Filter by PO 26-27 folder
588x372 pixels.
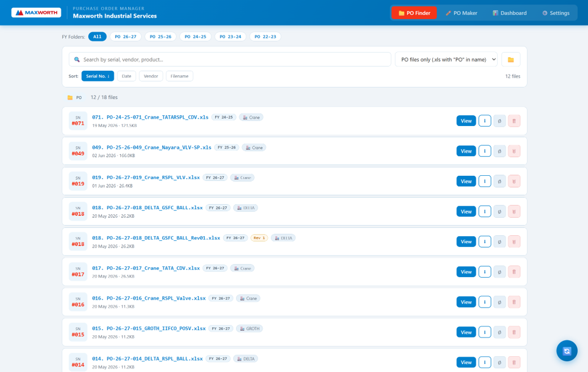pyautogui.click(x=125, y=36)
